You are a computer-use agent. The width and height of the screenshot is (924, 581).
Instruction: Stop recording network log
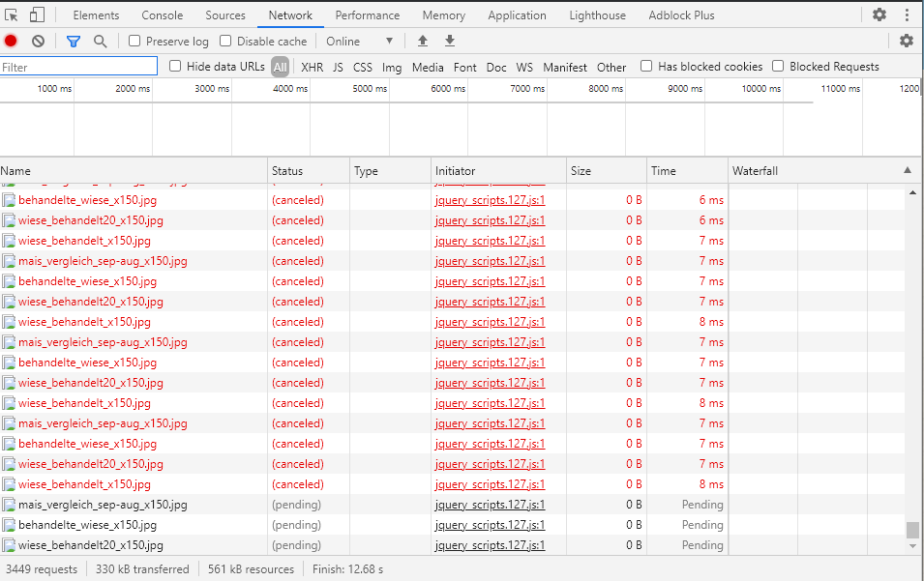pos(11,41)
